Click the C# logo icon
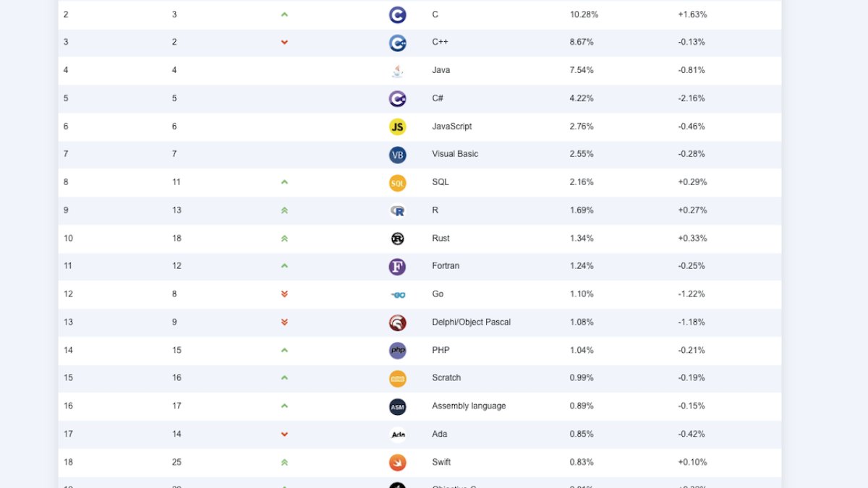Viewport: 868px width, 488px height. coord(397,98)
